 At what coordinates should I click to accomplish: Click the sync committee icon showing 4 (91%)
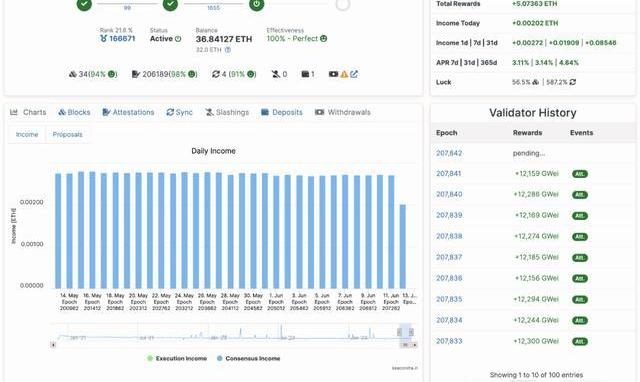click(216, 74)
